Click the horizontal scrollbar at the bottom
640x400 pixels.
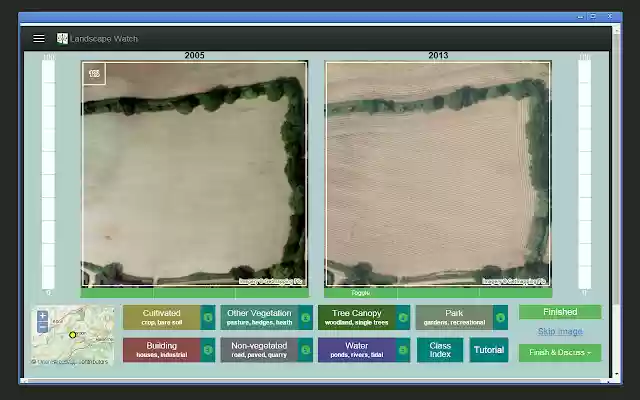(x=314, y=381)
